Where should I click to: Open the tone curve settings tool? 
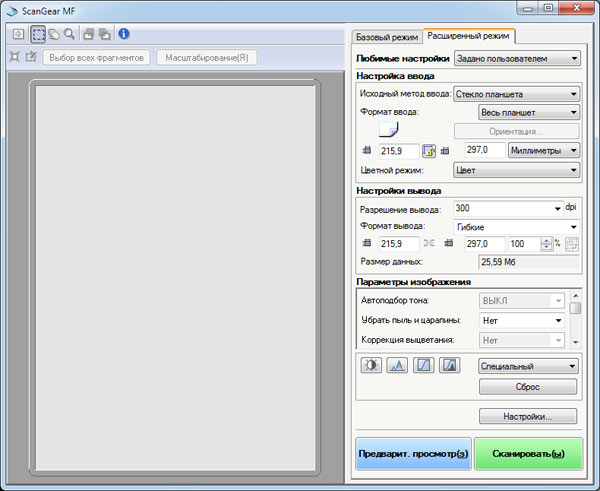(x=424, y=365)
